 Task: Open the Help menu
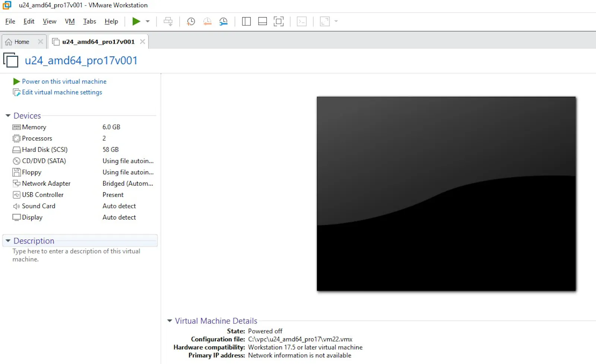coord(111,22)
